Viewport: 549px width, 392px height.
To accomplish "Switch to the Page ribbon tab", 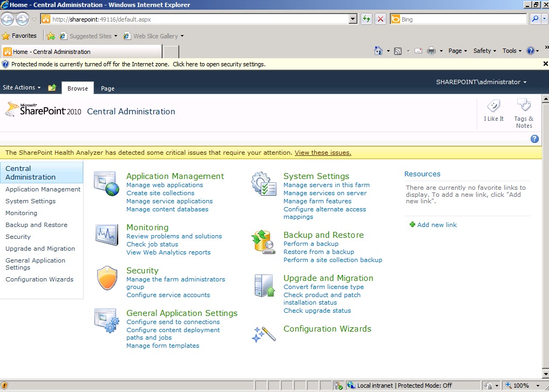I will point(107,88).
